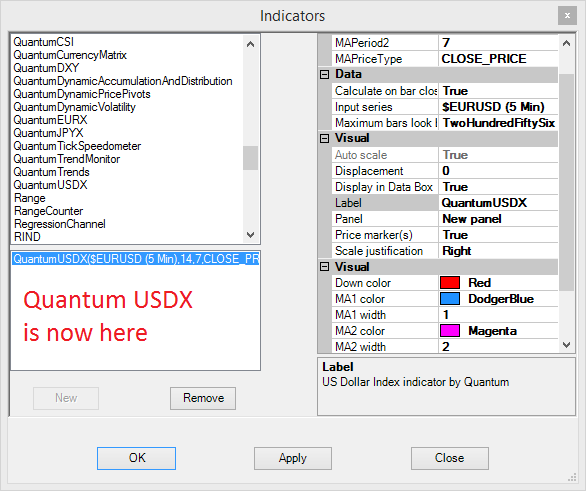Toggle Calculate on bar close value
Image resolution: width=586 pixels, height=491 pixels.
[x=498, y=91]
